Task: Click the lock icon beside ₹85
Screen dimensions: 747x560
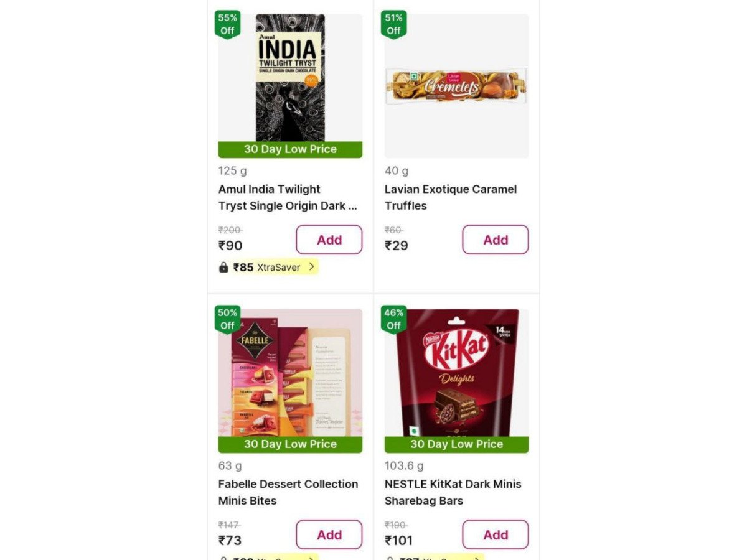Action: coord(224,268)
